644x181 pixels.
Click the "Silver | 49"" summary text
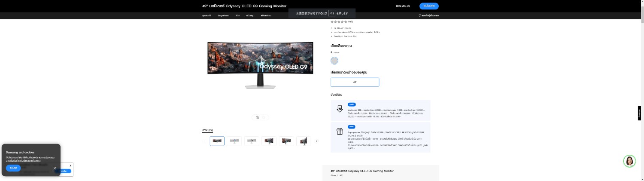[337, 175]
